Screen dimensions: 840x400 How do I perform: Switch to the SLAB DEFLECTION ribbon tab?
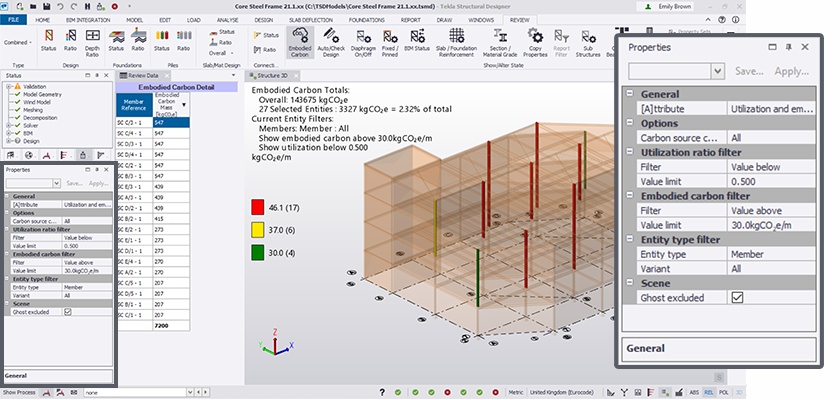coord(312,20)
